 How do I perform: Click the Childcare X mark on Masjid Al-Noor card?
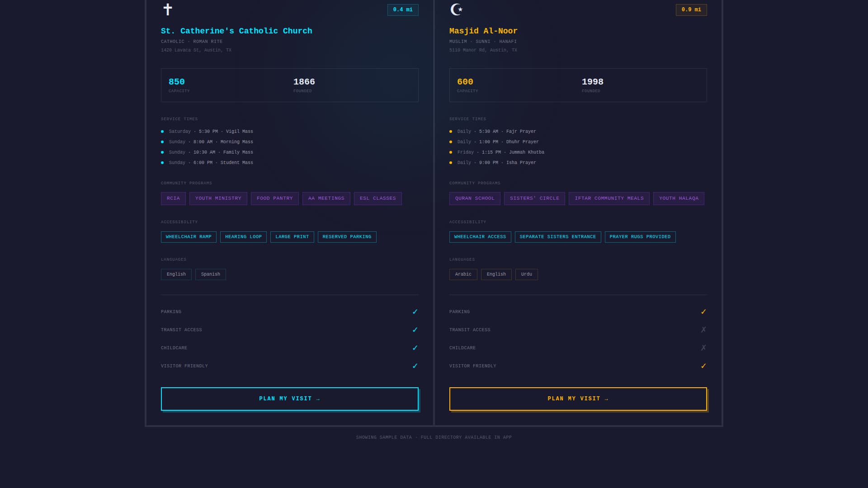(x=703, y=348)
